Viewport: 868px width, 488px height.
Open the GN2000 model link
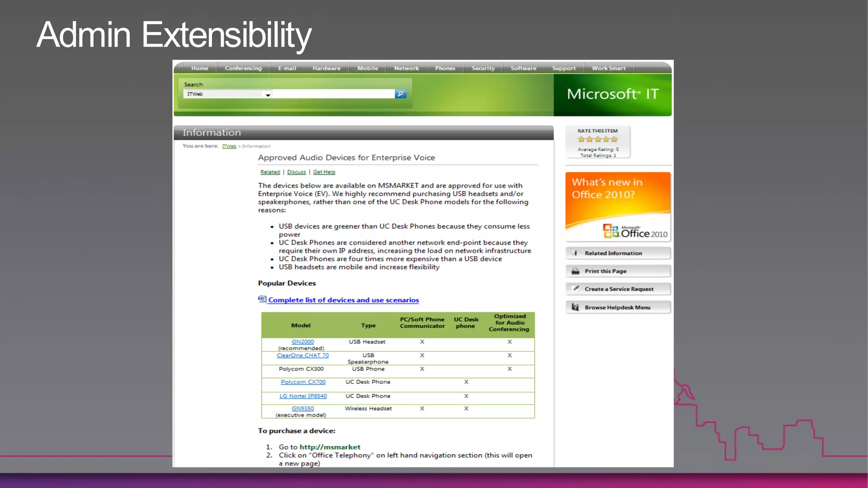click(x=303, y=342)
